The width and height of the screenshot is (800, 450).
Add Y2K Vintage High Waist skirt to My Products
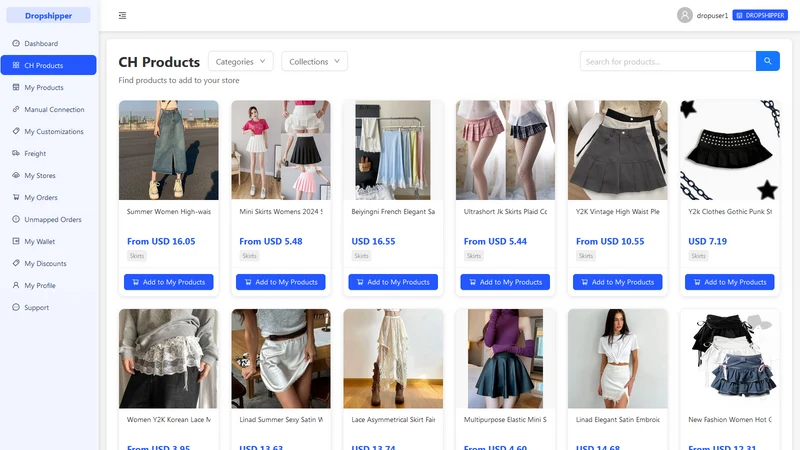pyautogui.click(x=617, y=282)
